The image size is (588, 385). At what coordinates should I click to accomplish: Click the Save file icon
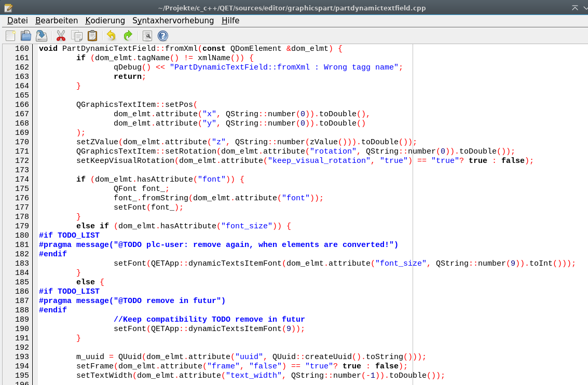point(42,36)
